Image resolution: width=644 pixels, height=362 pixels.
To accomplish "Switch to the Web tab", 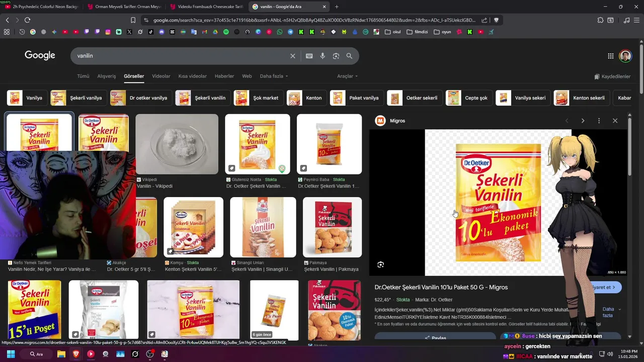I will 247,76.
